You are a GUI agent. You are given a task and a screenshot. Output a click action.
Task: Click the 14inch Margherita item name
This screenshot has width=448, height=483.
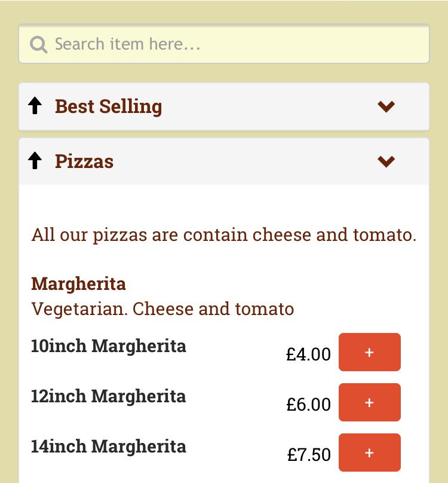(x=108, y=447)
